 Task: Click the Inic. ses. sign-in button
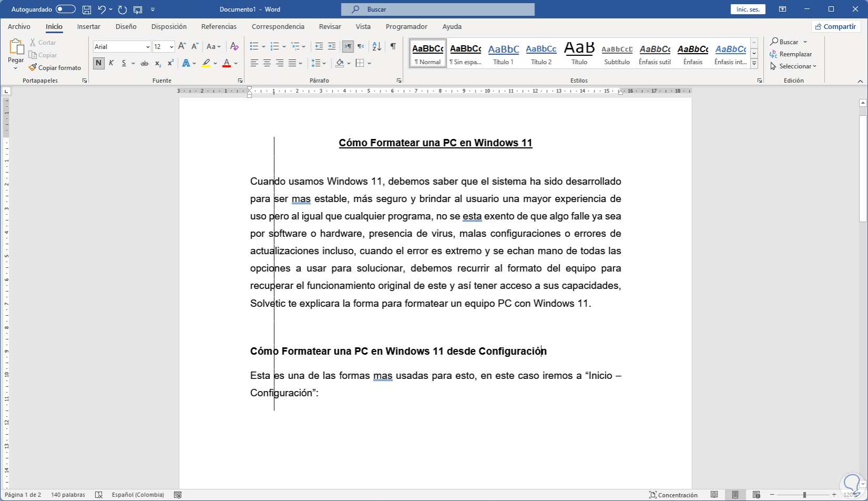click(x=748, y=9)
